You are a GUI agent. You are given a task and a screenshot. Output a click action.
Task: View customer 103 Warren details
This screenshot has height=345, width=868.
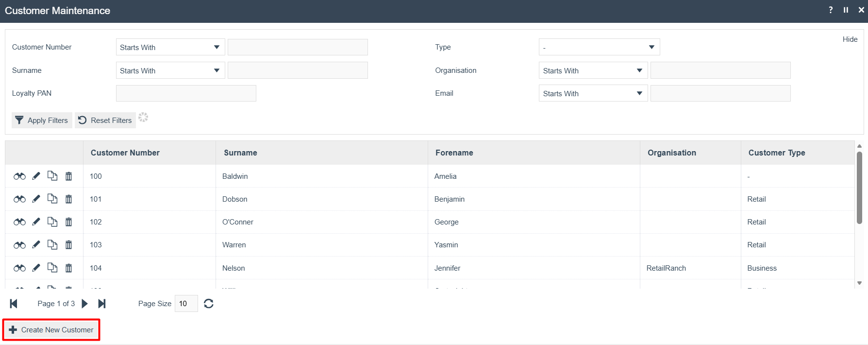pyautogui.click(x=19, y=245)
